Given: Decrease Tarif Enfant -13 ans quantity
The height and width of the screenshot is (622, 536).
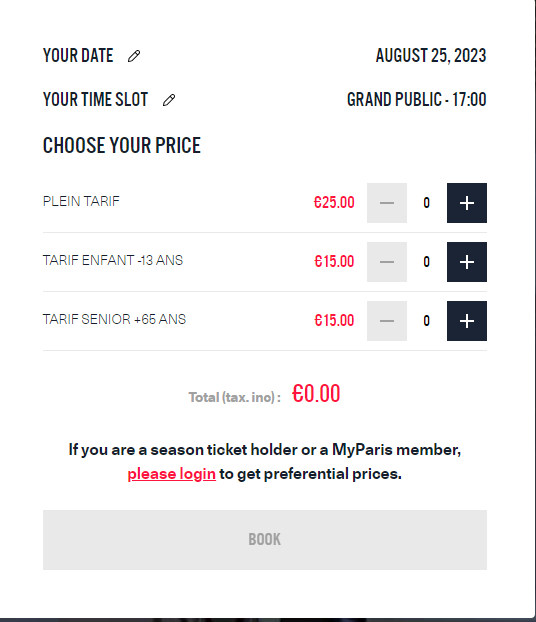Looking at the screenshot, I should point(386,262).
